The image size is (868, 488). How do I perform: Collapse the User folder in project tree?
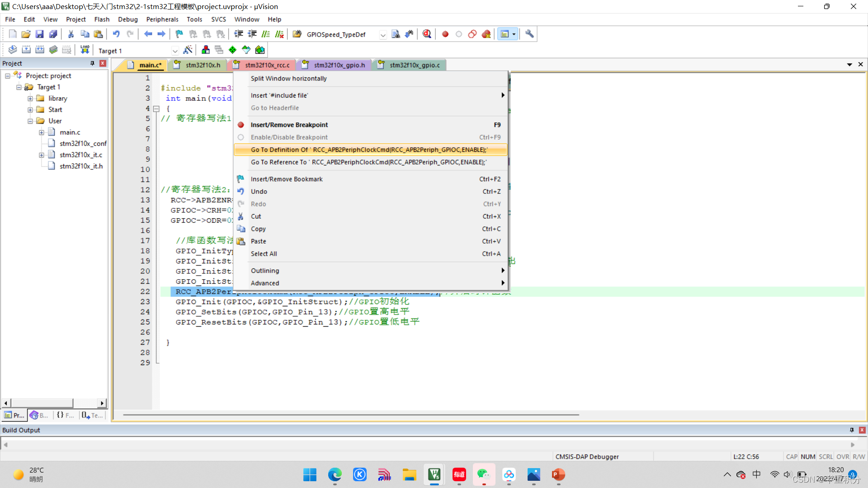pos(30,121)
